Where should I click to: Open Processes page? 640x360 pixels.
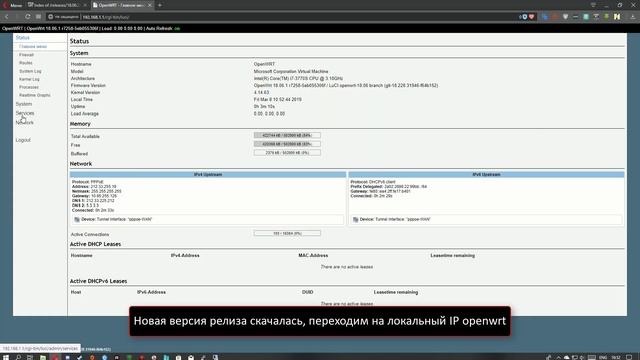tap(29, 87)
